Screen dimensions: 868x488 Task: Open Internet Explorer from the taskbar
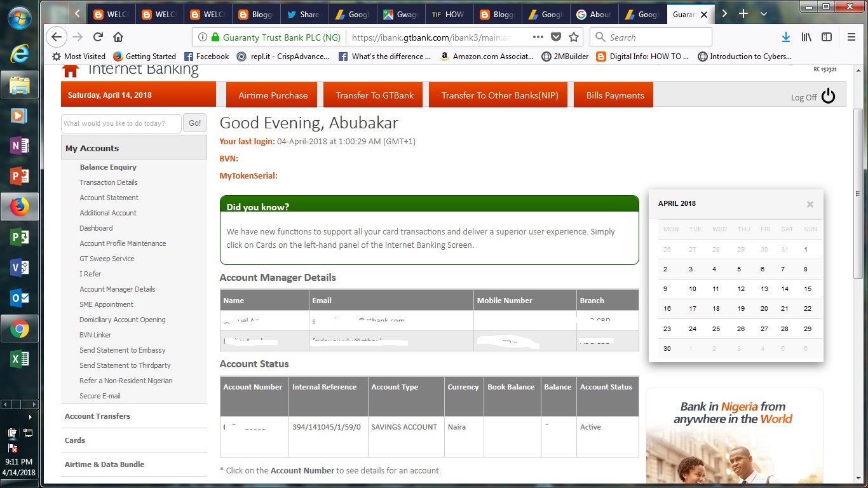coord(20,54)
